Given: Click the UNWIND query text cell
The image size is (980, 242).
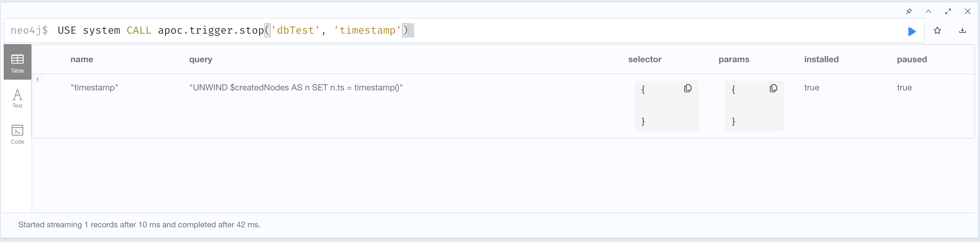Looking at the screenshot, I should pos(295,88).
